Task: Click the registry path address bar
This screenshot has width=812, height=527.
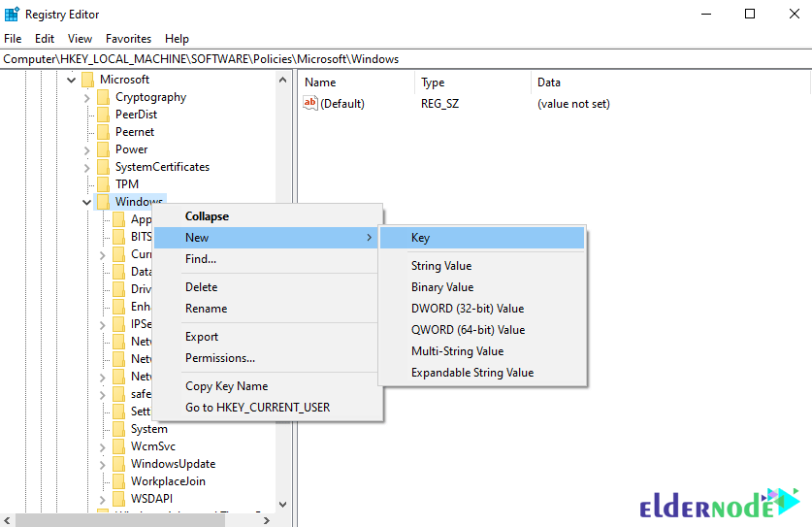Action: tap(406, 59)
